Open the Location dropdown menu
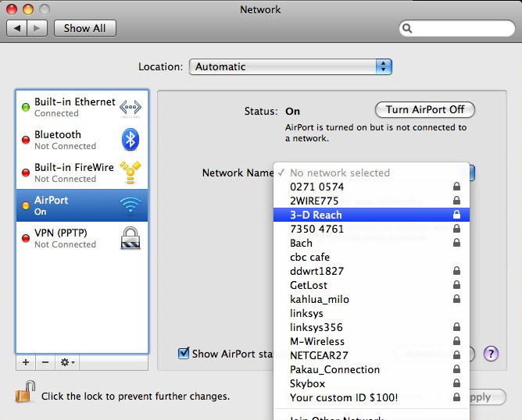 point(290,66)
